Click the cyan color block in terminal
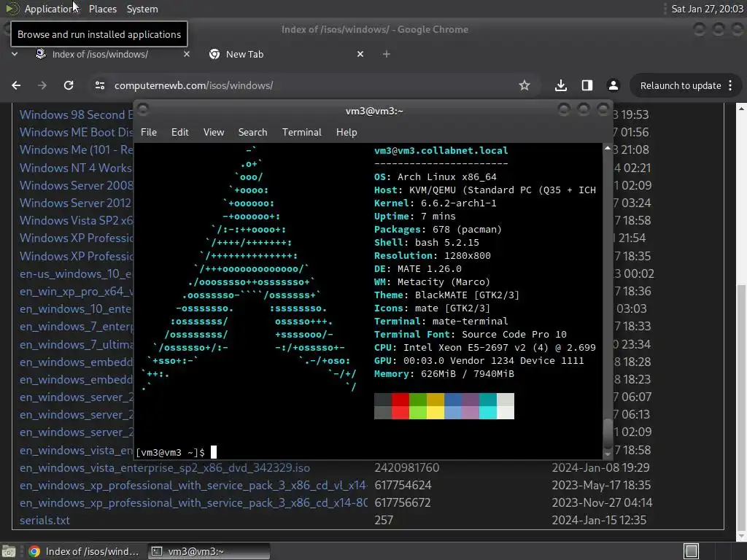 (x=488, y=413)
